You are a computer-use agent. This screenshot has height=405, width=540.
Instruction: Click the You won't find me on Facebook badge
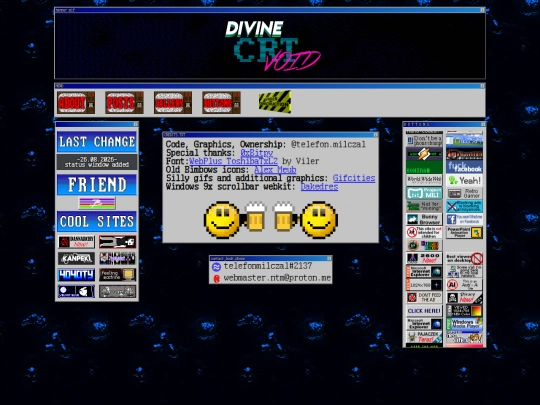[x=464, y=219]
